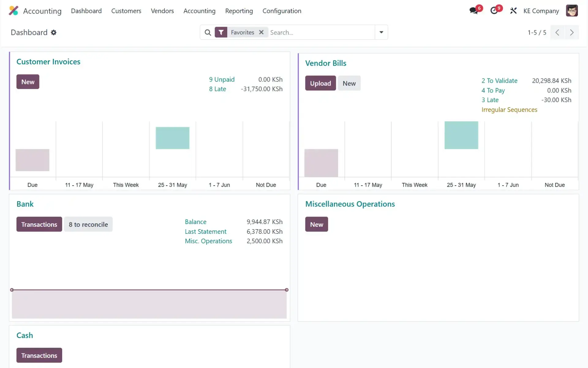Click the search magnifier icon

click(x=208, y=32)
